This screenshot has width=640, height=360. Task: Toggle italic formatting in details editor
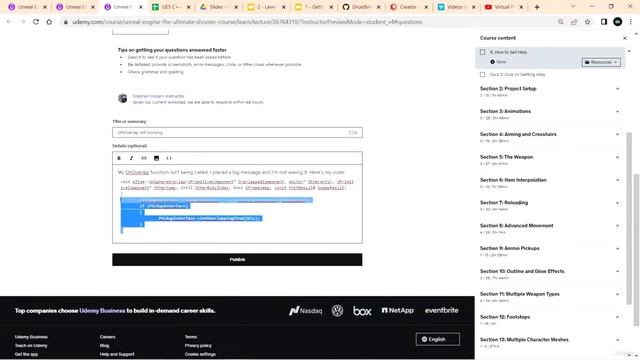(131, 158)
